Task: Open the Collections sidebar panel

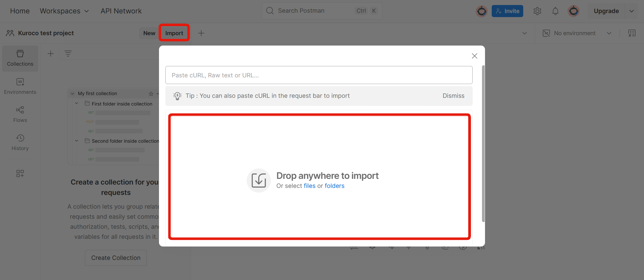Action: point(20,59)
